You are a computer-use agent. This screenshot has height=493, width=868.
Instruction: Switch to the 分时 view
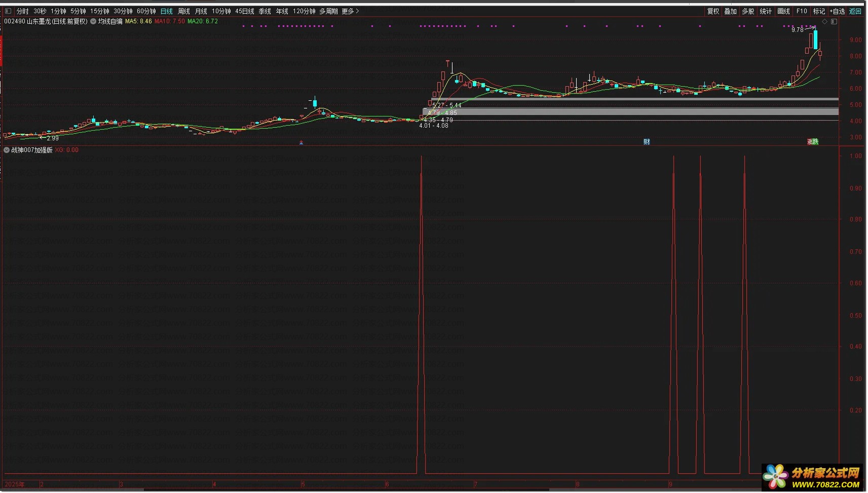point(23,11)
